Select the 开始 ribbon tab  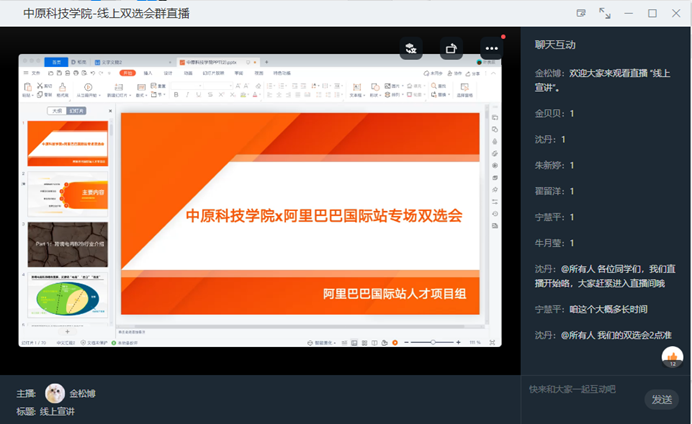128,73
